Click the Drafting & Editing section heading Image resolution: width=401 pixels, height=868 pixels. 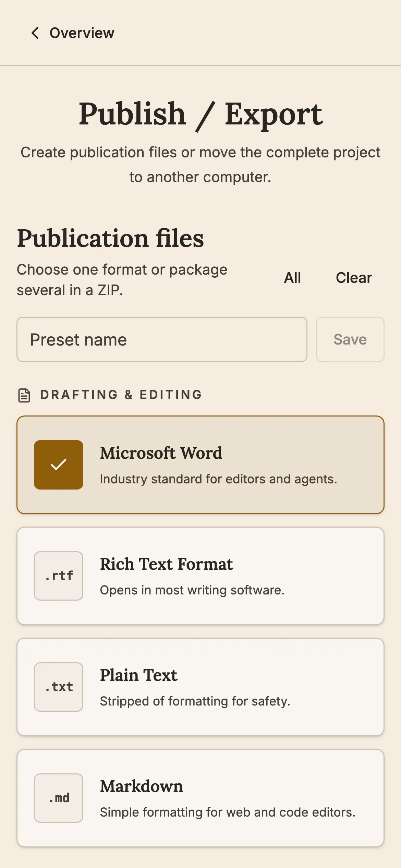(x=121, y=395)
